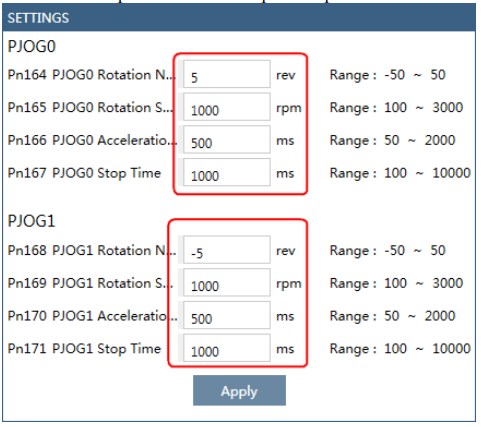
Task: Select label 'Pn167 PJOG0 Stop Time'
Action: pos(84,173)
